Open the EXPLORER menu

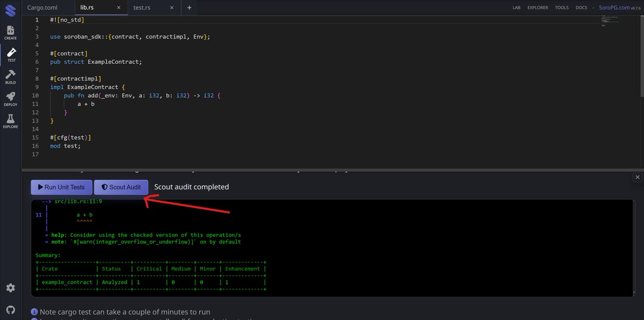[x=537, y=8]
